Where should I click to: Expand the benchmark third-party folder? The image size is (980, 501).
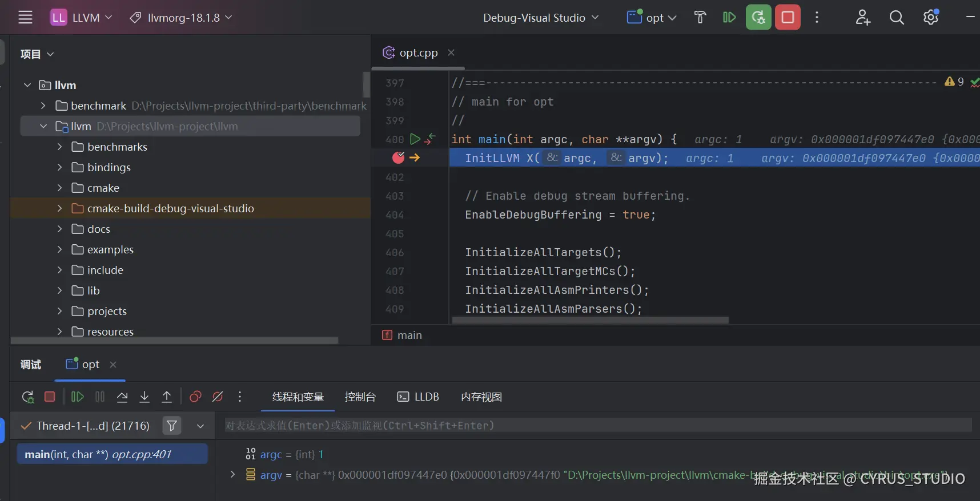point(43,106)
